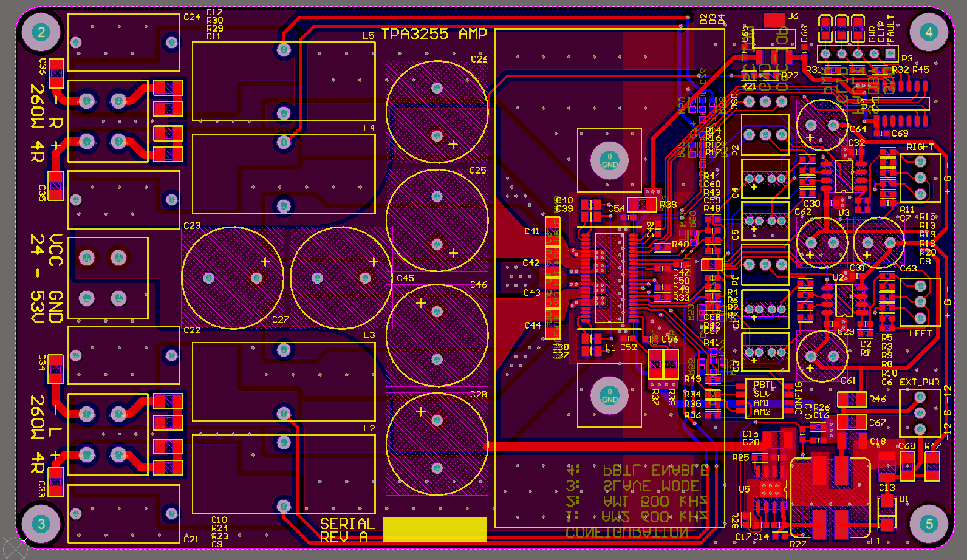Select the lower GND pad below U1
The width and height of the screenshot is (967, 560).
coord(609,395)
